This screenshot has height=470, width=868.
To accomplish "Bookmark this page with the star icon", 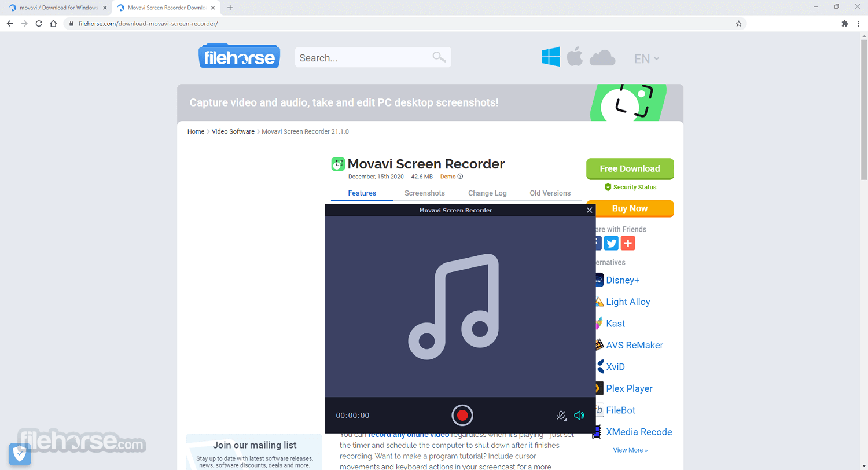I will click(x=738, y=24).
